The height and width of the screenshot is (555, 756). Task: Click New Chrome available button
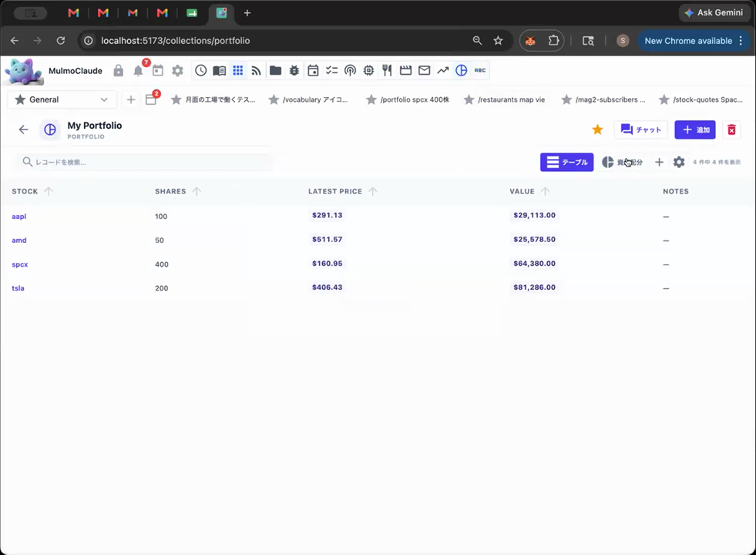point(693,41)
